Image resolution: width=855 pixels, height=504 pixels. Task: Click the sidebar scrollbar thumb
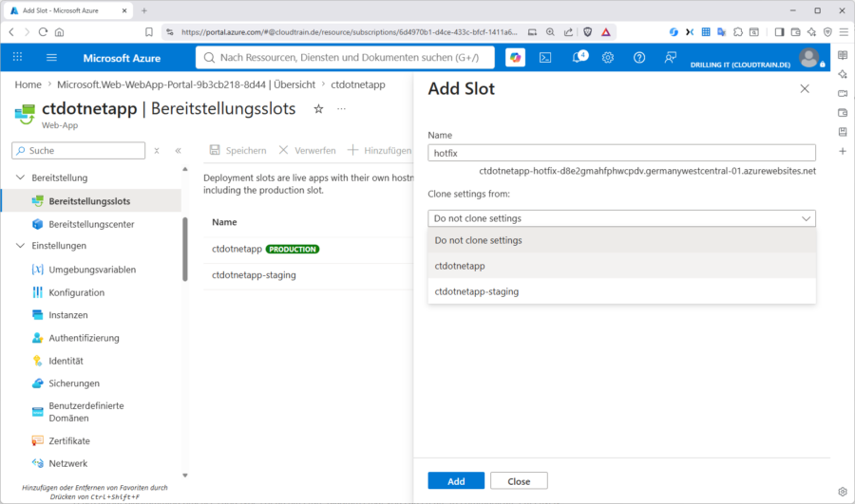pos(185,249)
